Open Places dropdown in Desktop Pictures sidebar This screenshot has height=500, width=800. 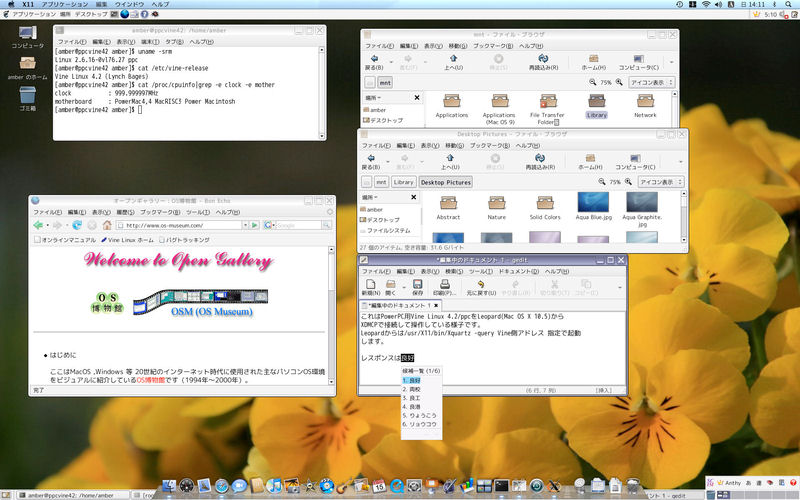pos(370,197)
